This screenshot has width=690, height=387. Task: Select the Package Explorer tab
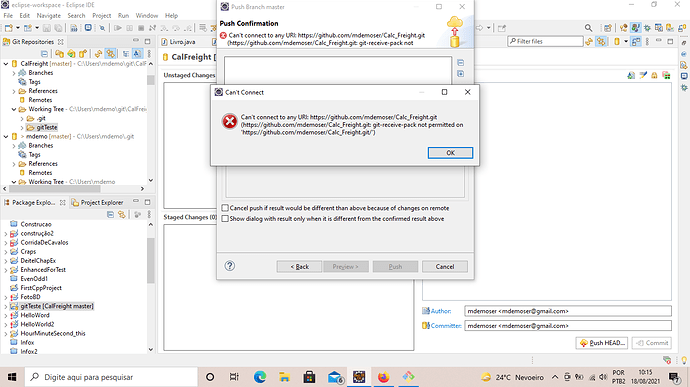[33, 203]
